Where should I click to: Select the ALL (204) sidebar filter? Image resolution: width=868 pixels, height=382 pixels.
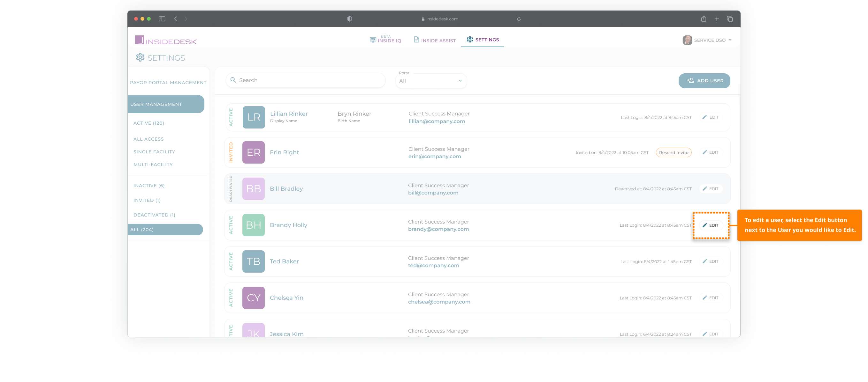coord(141,230)
